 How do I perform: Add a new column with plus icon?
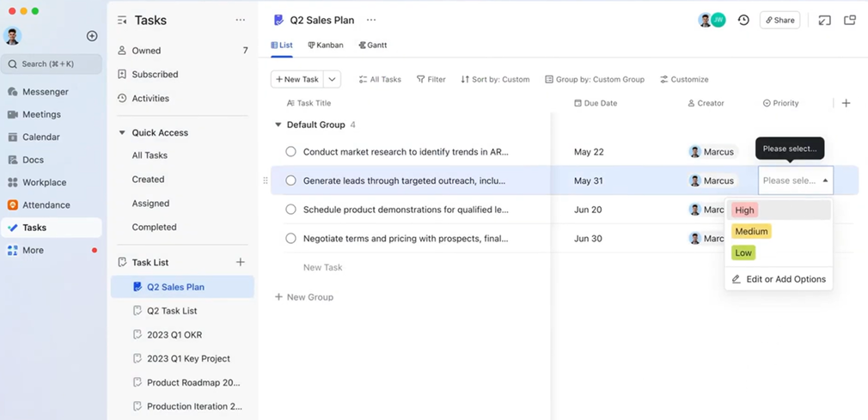846,103
